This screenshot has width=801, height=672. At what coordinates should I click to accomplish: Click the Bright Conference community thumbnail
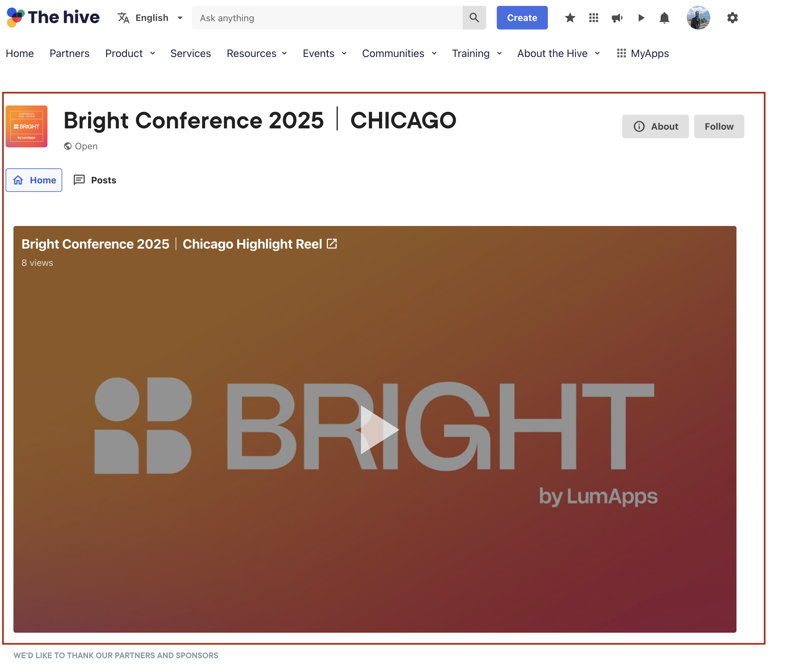pyautogui.click(x=26, y=126)
